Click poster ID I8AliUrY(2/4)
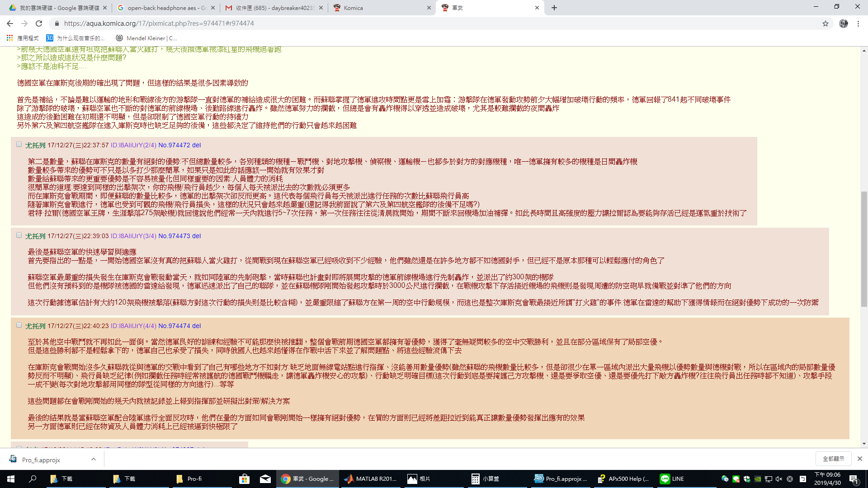The height and width of the screenshot is (488, 868). 133,145
